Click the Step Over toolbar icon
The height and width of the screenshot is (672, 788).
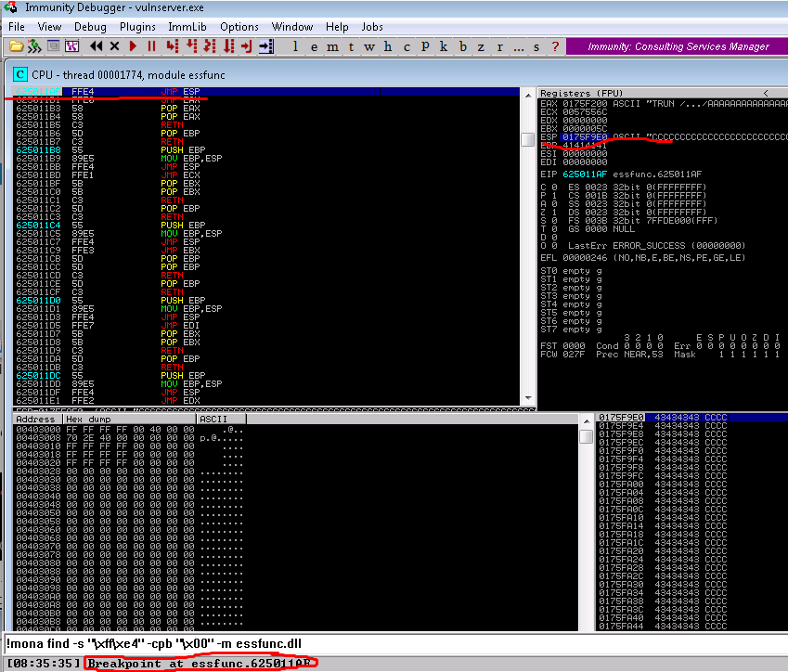(x=191, y=46)
